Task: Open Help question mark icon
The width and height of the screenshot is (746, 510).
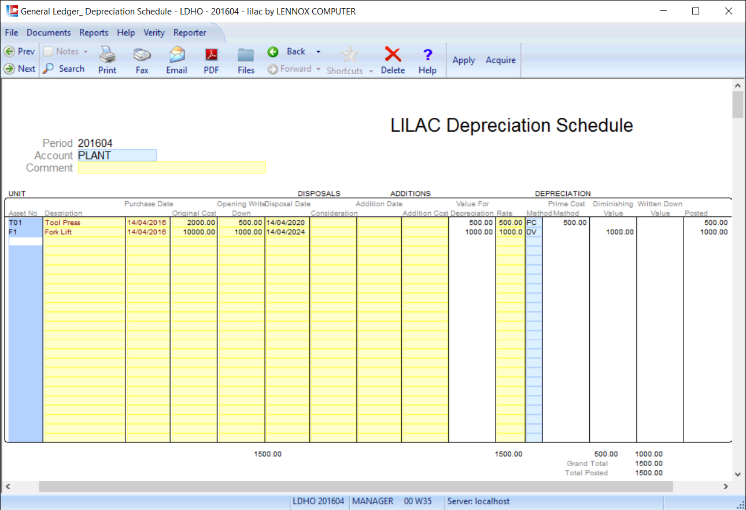Action: (x=427, y=54)
